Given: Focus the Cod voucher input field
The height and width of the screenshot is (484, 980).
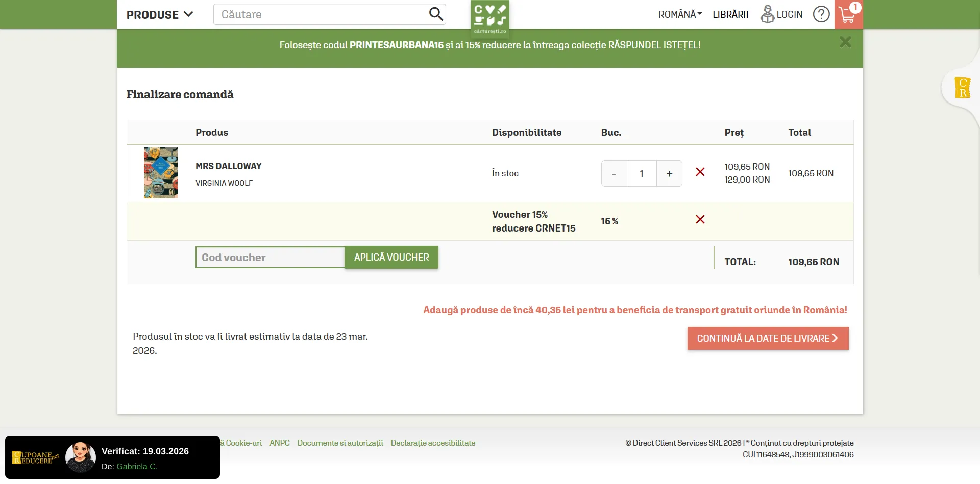Looking at the screenshot, I should (x=270, y=258).
